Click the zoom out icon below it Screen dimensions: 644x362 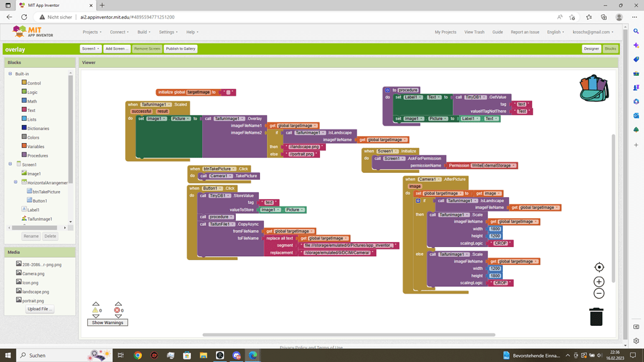pyautogui.click(x=599, y=293)
